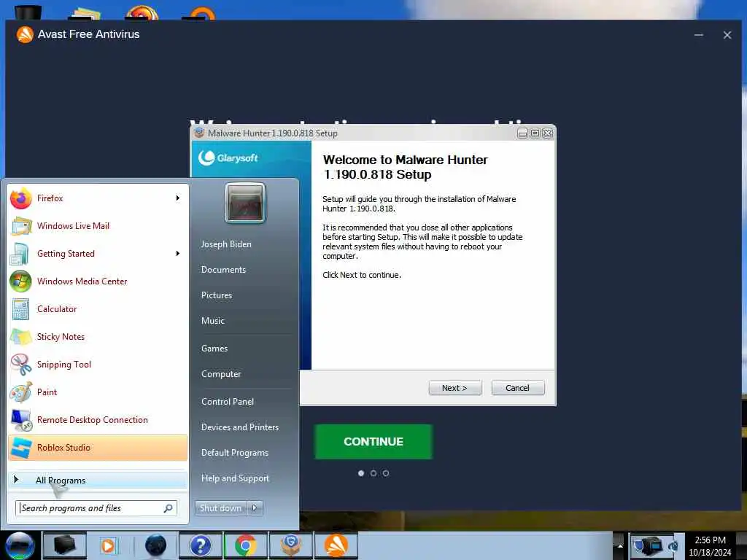Open Getting Started icon
Image resolution: width=747 pixels, height=560 pixels.
[20, 254]
